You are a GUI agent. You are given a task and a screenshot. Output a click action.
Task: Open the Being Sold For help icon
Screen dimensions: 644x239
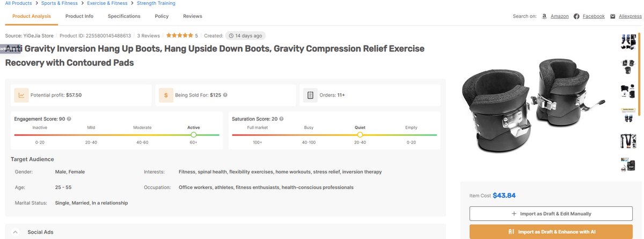tap(225, 95)
